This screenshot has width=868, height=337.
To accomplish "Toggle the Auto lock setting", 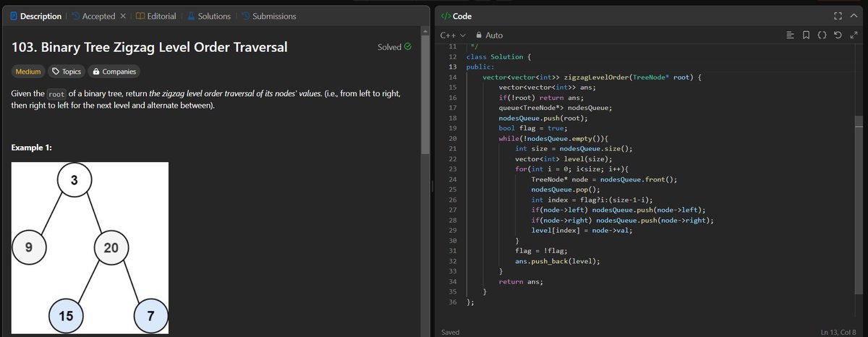I will [x=489, y=35].
